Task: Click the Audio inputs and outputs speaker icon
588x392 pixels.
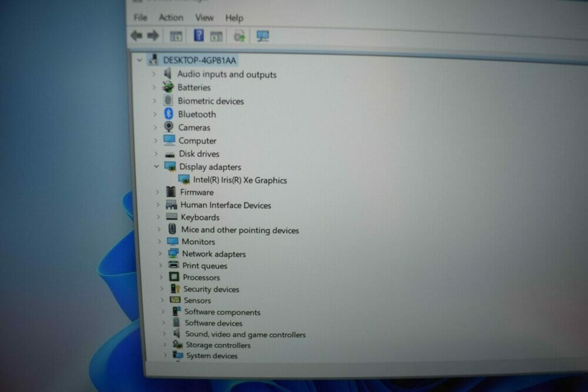Action: [x=168, y=73]
